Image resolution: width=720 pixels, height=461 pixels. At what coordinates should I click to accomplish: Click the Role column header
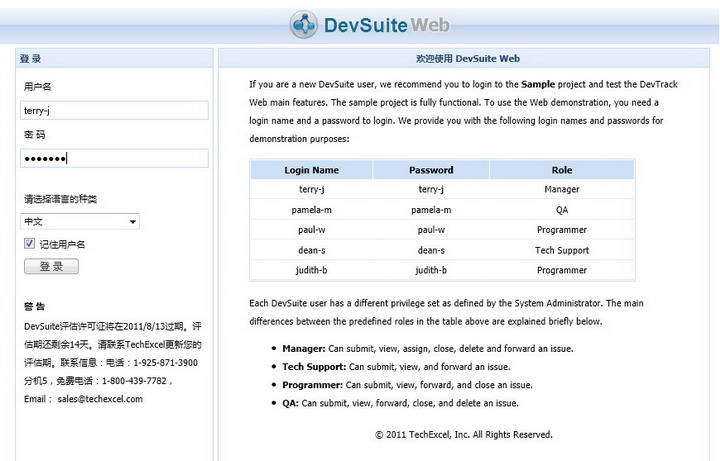tap(562, 170)
